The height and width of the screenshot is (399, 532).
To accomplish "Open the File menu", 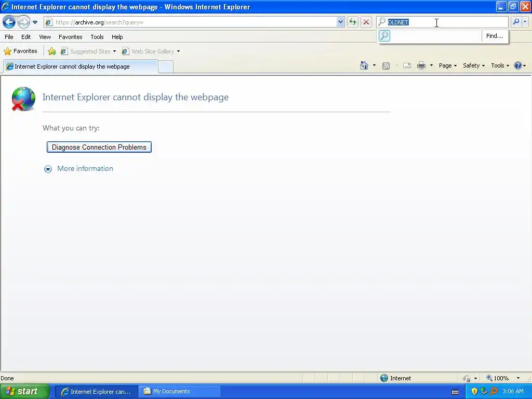I will tap(9, 37).
